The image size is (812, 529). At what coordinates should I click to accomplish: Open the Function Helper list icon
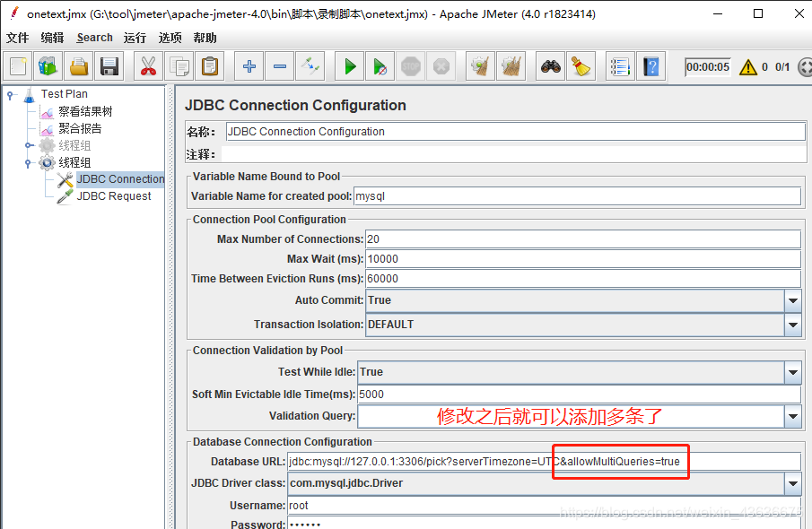click(x=620, y=66)
